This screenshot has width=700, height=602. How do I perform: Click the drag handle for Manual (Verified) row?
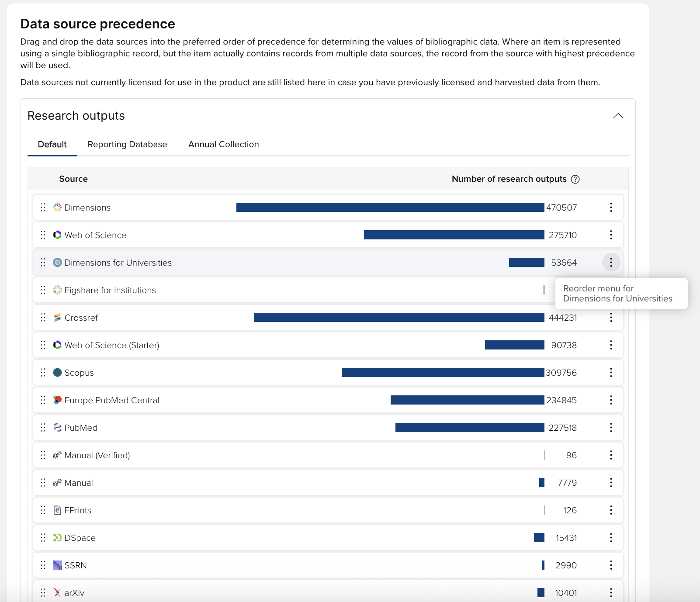pos(43,455)
